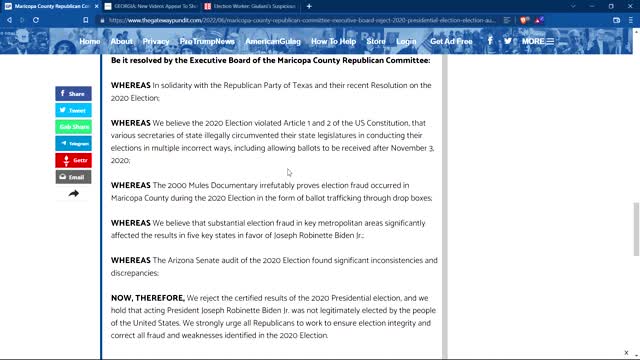Open reader mode icon in address bar
Screen dimensions: 640x360
pyautogui.click(x=507, y=20)
